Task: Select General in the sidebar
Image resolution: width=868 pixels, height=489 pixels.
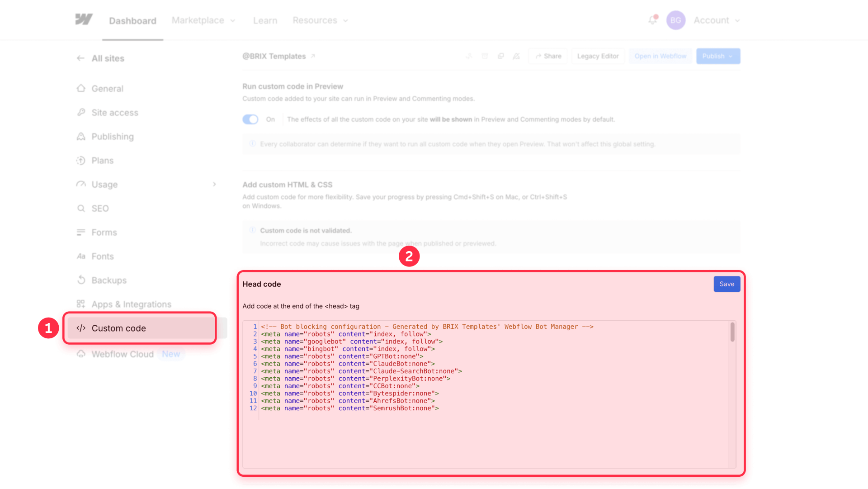Action: 108,89
